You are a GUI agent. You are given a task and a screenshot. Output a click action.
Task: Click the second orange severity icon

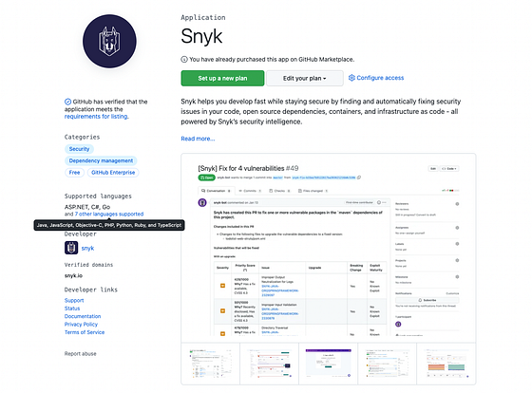pos(222,310)
